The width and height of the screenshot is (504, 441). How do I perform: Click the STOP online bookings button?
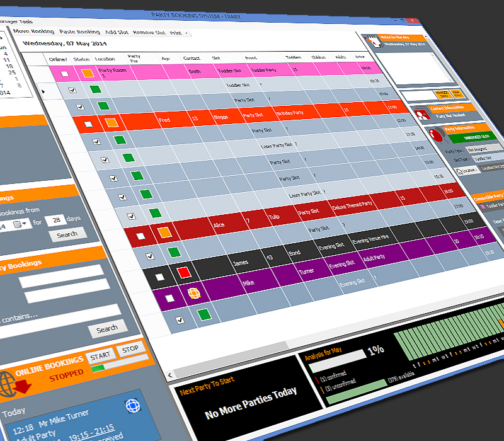tap(130, 349)
